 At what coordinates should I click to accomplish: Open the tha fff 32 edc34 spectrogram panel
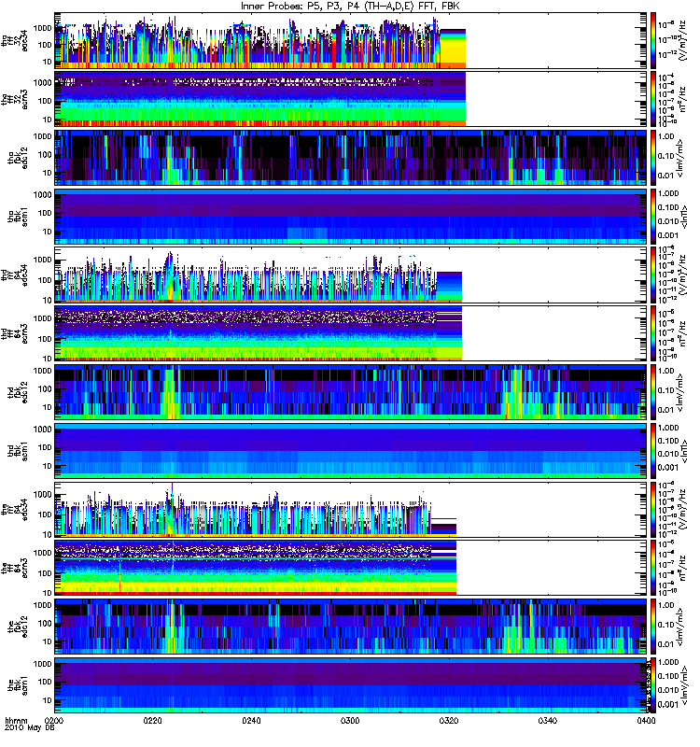click(x=351, y=41)
